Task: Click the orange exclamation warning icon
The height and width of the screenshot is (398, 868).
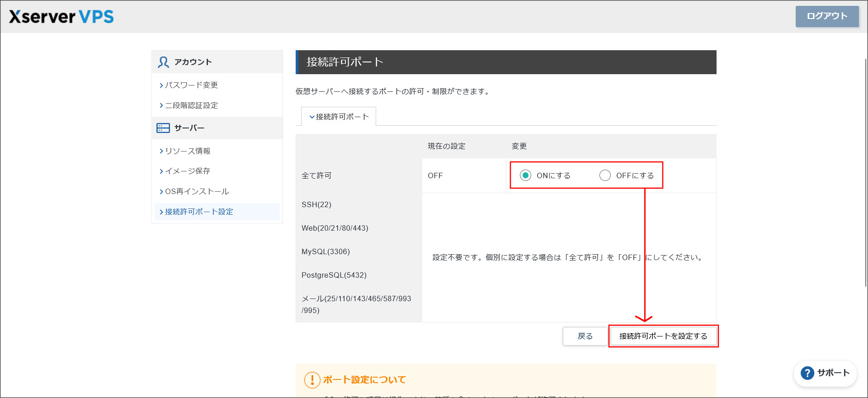Action: tap(312, 380)
